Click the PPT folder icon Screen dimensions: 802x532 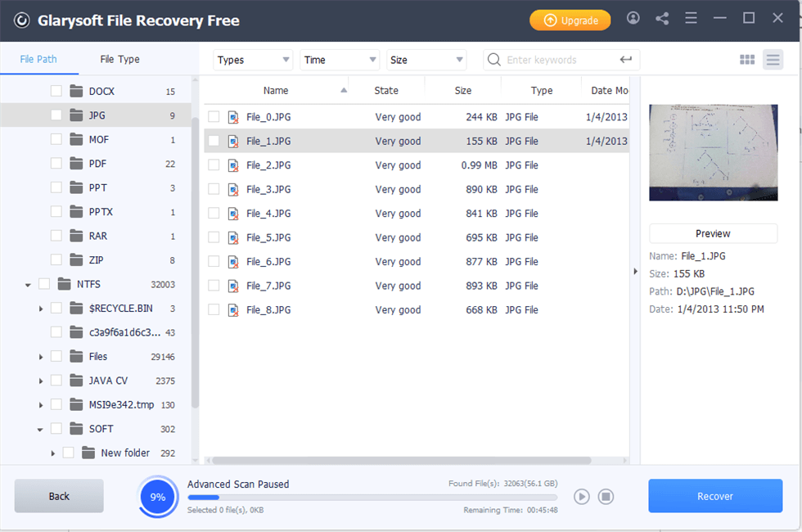click(x=76, y=187)
